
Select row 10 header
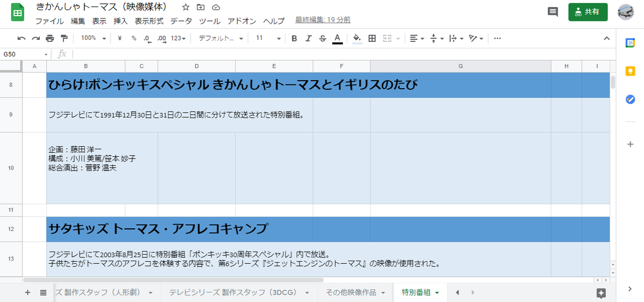(11, 168)
